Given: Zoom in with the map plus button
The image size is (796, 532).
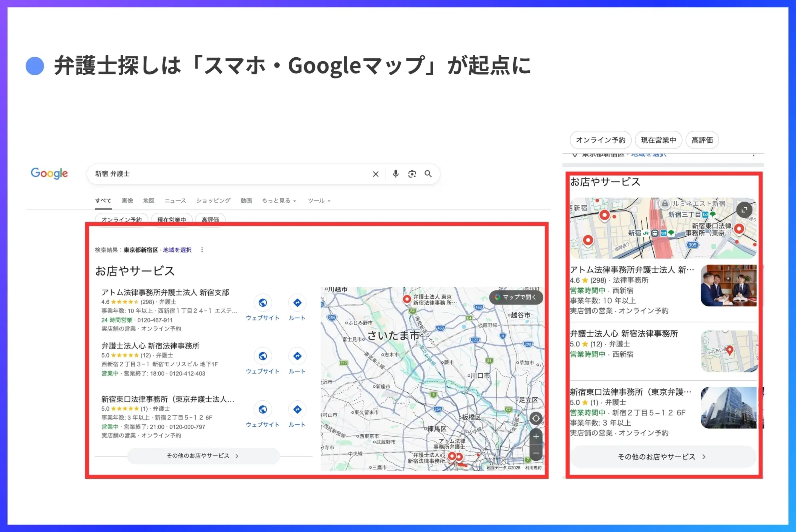Looking at the screenshot, I should point(536,436).
